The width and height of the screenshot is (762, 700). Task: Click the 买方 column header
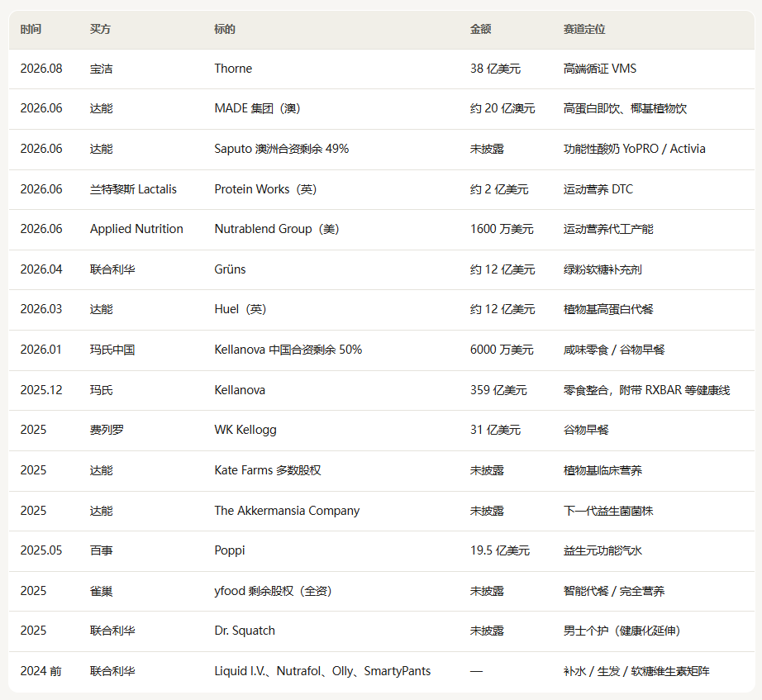(100, 29)
